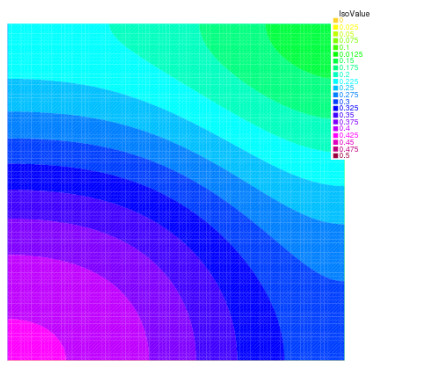Click the 0.2 legend value
Image resolution: width=425 pixels, height=368 pixels.
pos(344,74)
